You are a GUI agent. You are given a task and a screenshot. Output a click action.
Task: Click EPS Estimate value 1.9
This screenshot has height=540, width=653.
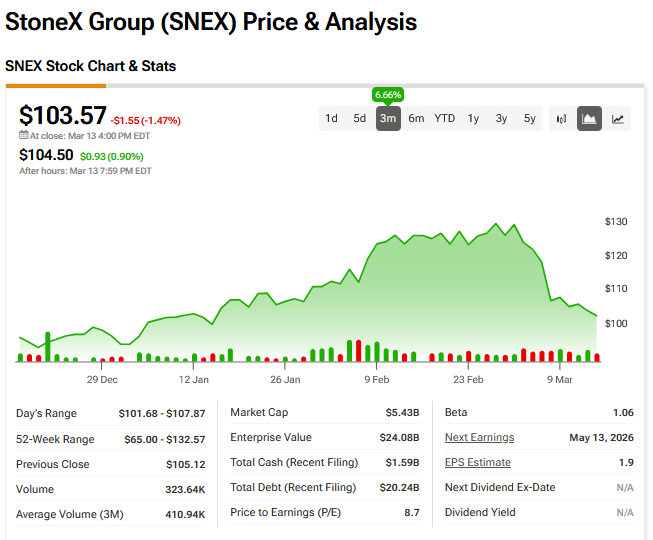coord(626,463)
